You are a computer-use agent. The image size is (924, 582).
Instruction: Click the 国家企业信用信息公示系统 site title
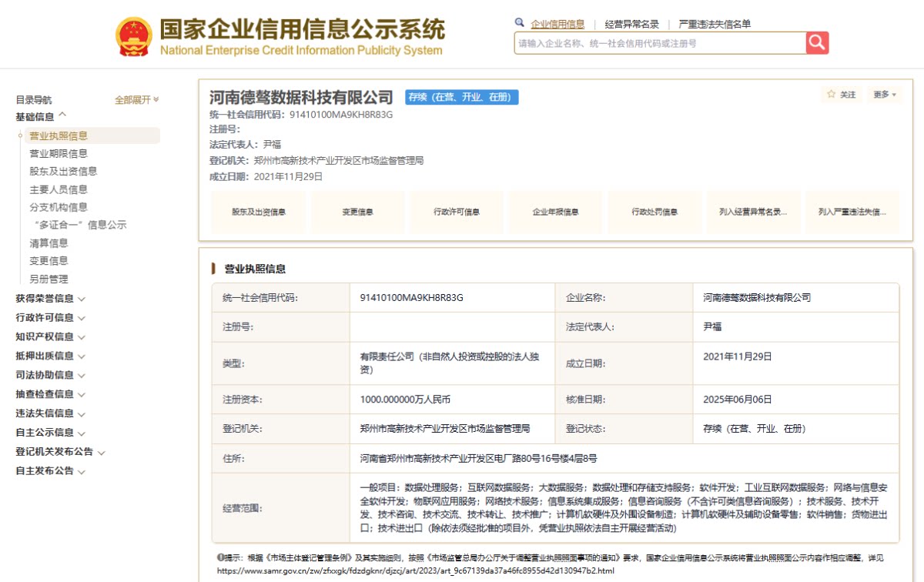302,28
